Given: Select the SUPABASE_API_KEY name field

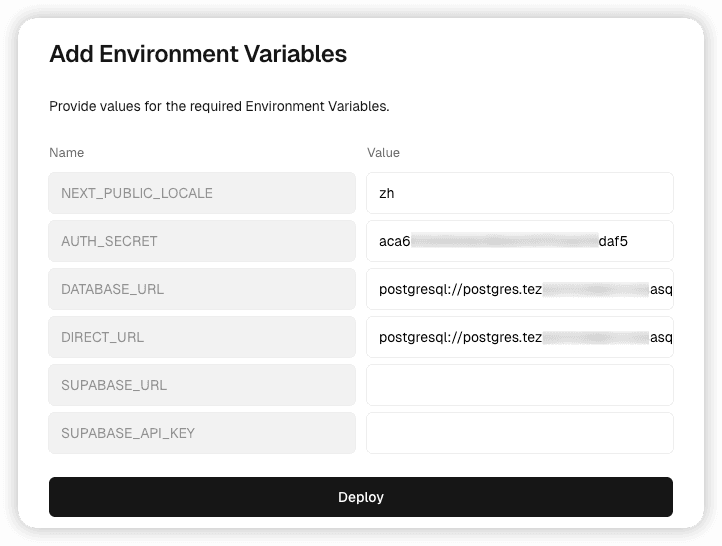Looking at the screenshot, I should (x=201, y=433).
